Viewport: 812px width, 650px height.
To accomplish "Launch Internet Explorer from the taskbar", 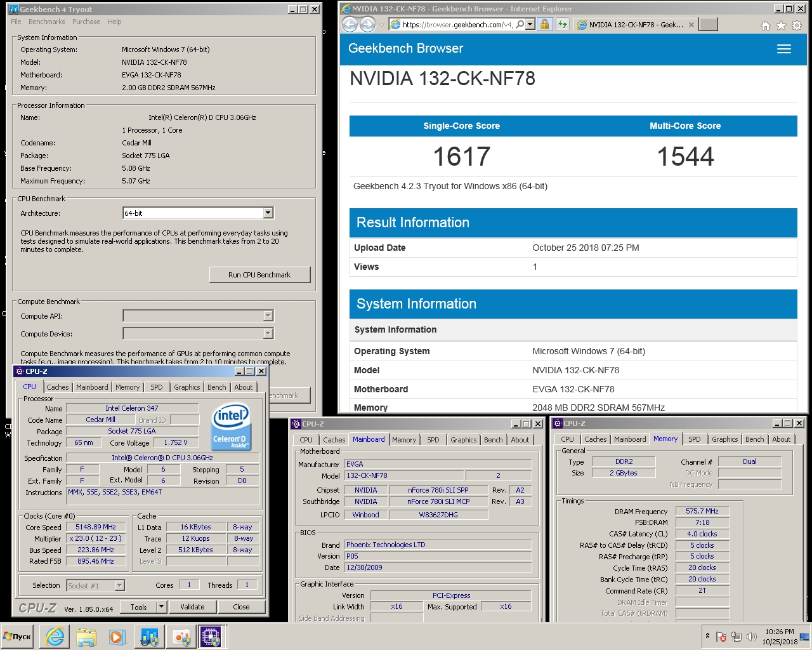I will pyautogui.click(x=55, y=636).
